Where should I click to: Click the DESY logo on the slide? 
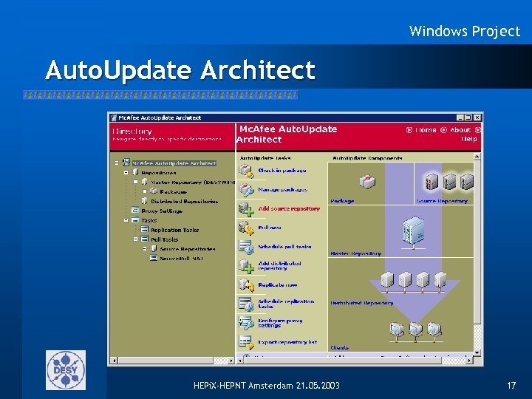coord(66,370)
